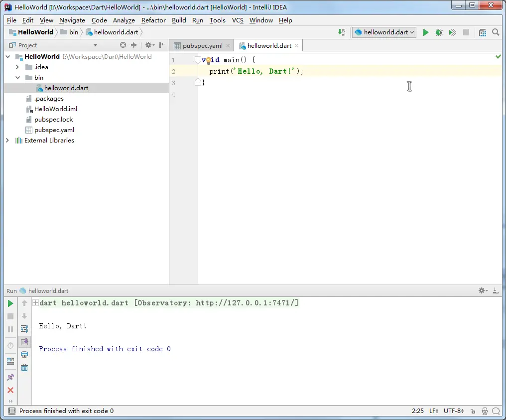Expand more Run panel actions chevrons
This screenshot has height=420, width=506.
10,401
